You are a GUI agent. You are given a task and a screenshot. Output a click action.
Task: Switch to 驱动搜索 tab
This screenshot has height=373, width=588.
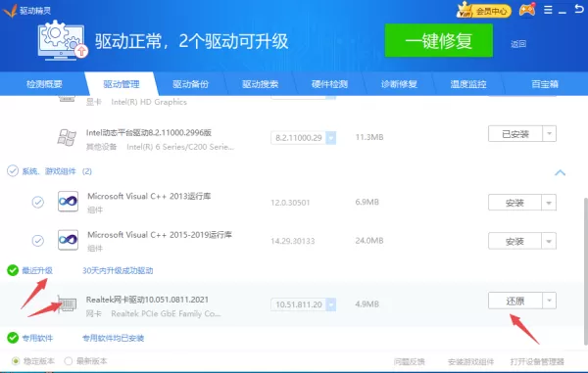coord(260,84)
